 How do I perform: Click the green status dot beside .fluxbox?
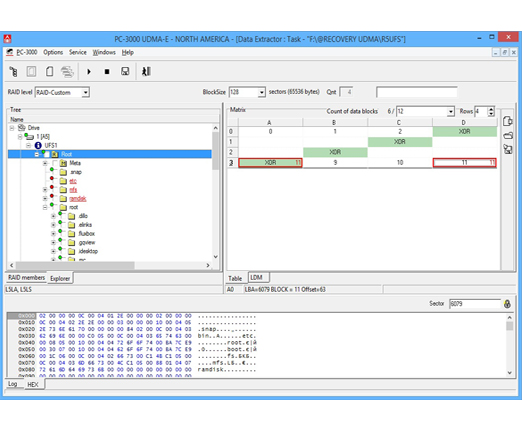(x=60, y=231)
